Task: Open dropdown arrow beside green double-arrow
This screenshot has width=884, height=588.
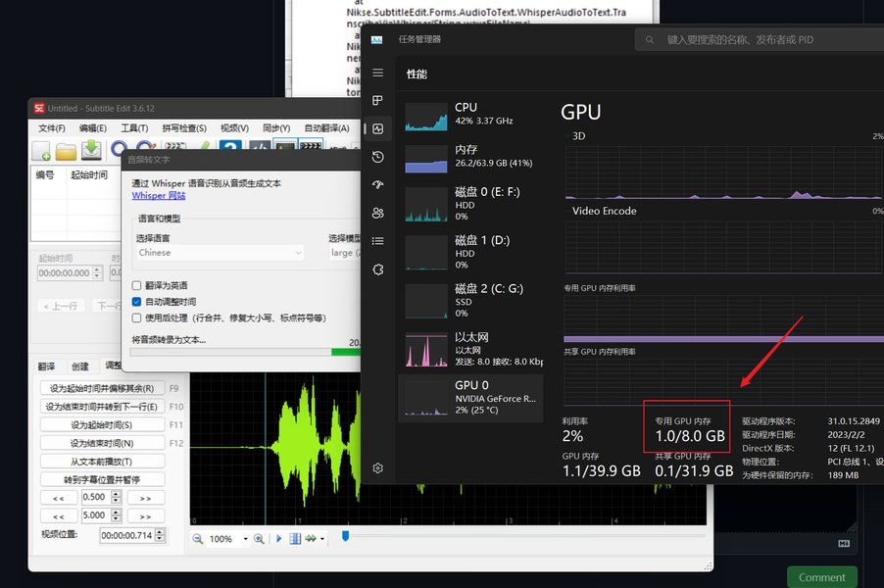Action: tap(321, 539)
